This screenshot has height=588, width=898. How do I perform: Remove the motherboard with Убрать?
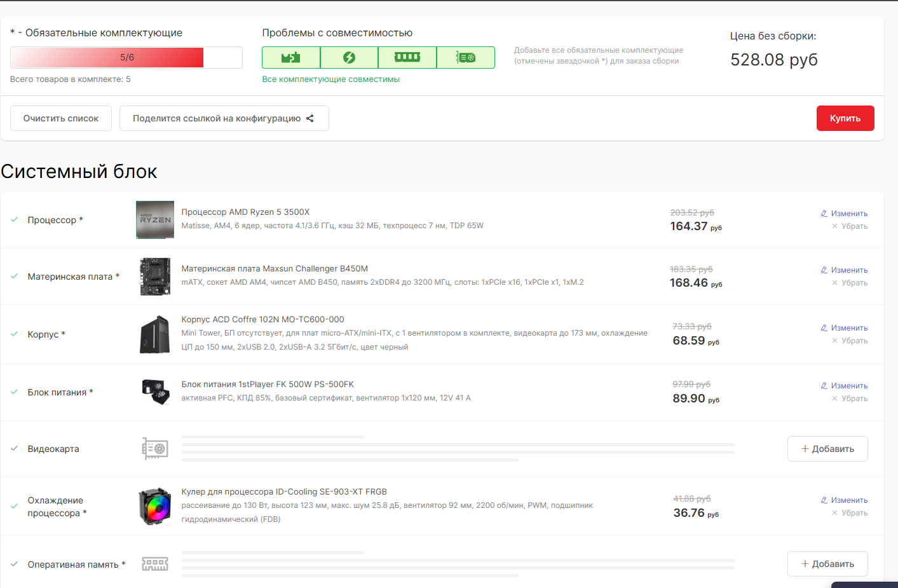click(850, 283)
